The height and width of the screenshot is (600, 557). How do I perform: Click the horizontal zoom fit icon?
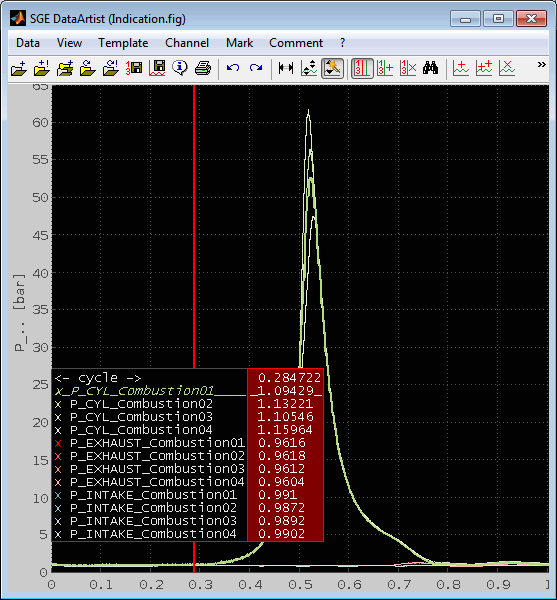pos(286,68)
